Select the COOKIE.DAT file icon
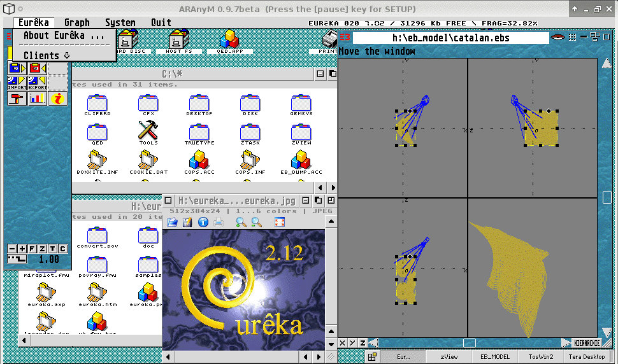 (x=148, y=162)
